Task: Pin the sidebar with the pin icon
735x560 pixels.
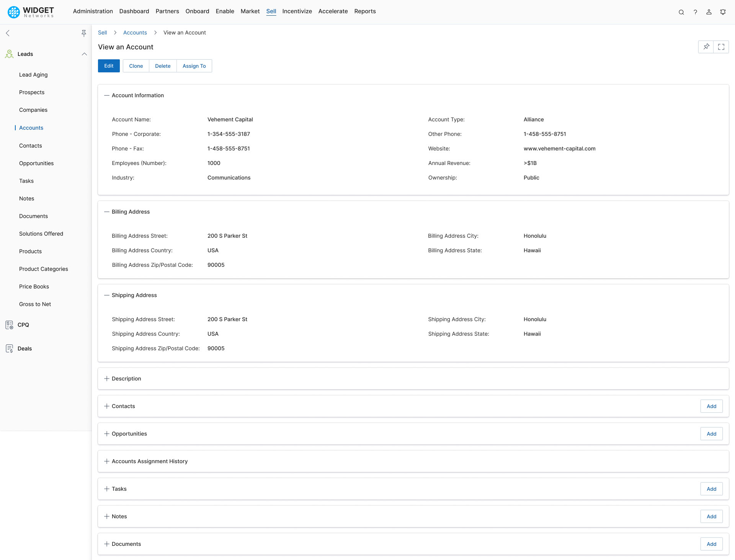Action: [x=84, y=33]
